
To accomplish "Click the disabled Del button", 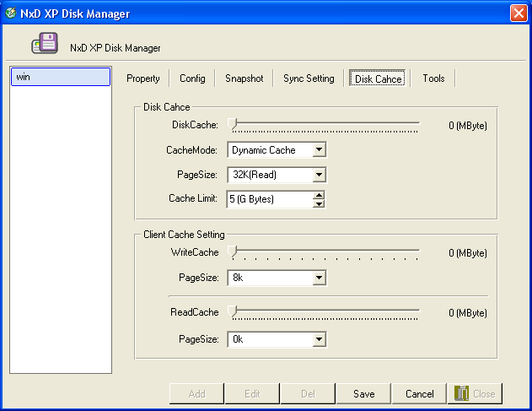I will 308,393.
